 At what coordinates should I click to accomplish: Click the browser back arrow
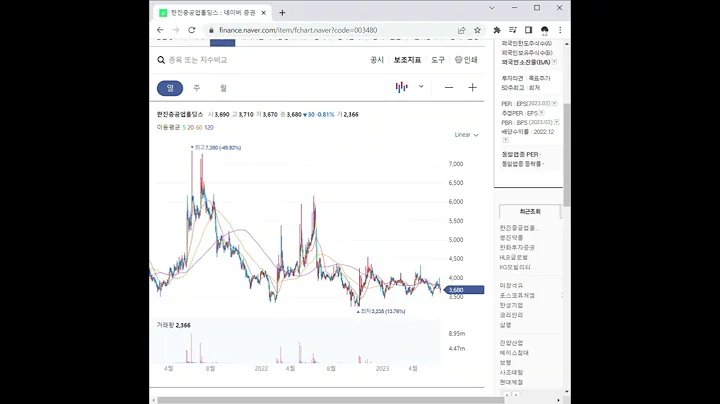pyautogui.click(x=160, y=30)
